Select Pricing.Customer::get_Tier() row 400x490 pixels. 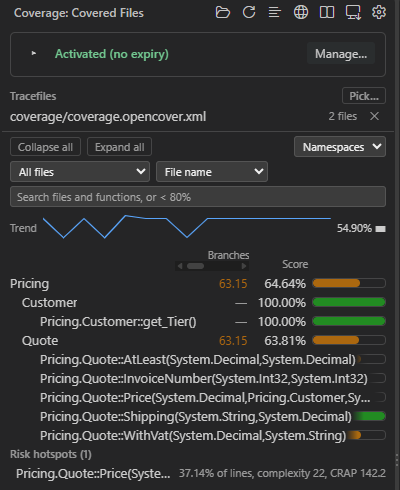pos(198,322)
